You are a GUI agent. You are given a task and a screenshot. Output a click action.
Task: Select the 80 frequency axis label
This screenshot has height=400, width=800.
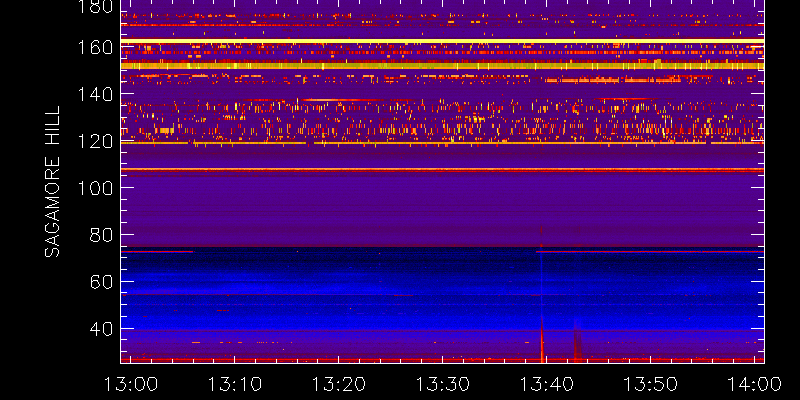101,235
